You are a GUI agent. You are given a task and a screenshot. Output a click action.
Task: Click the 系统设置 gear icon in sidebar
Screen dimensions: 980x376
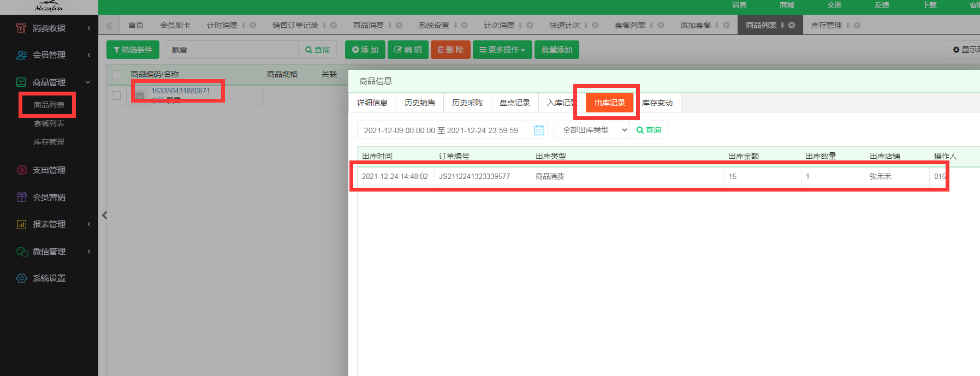click(x=21, y=278)
